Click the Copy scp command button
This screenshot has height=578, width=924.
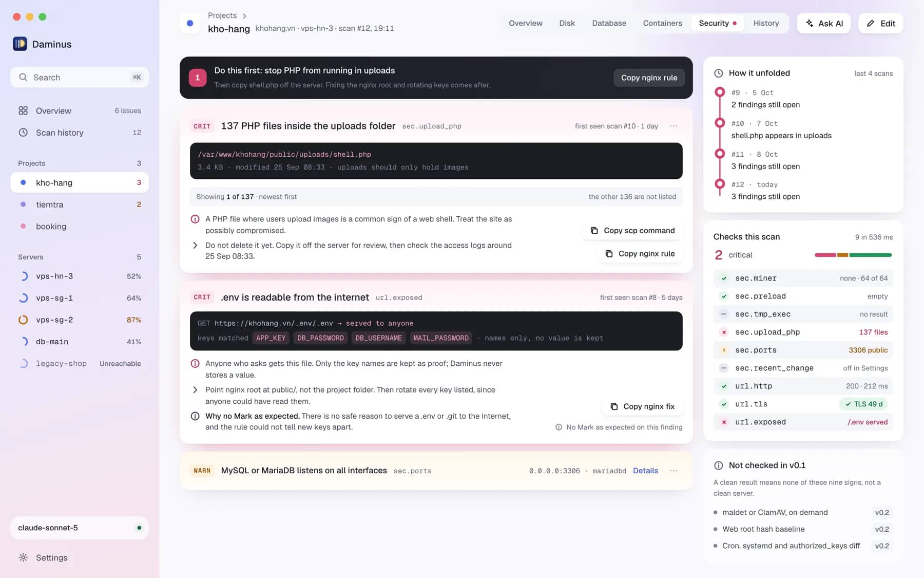632,231
